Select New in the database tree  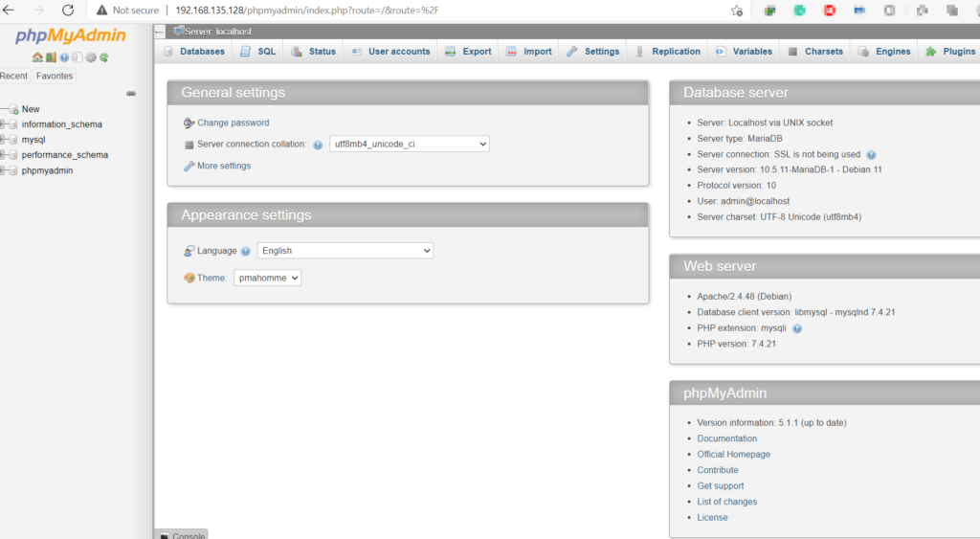[x=31, y=109]
